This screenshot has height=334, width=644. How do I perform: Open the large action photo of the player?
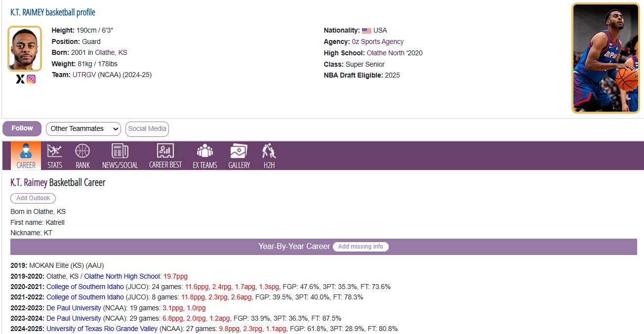[605, 58]
